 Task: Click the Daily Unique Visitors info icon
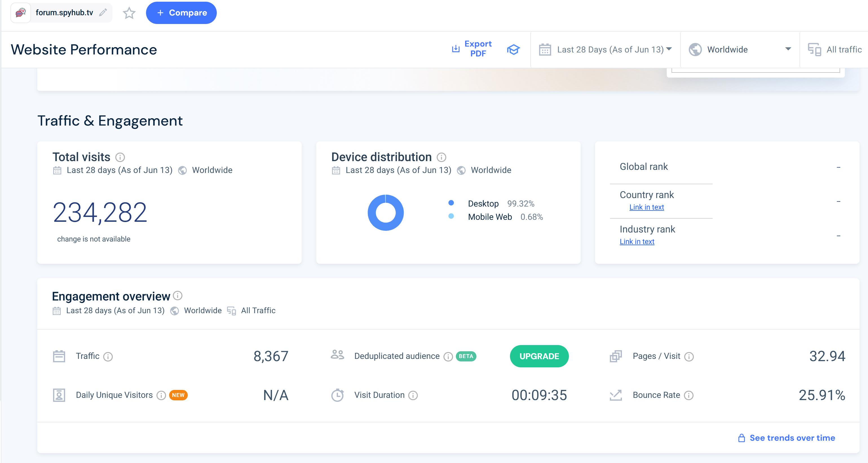162,395
